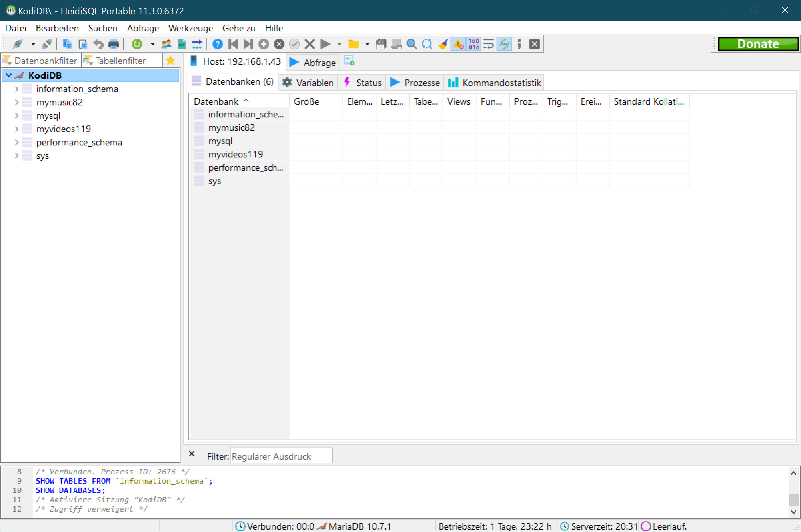
Task: Click the Paste toolbar icon
Action: click(83, 44)
